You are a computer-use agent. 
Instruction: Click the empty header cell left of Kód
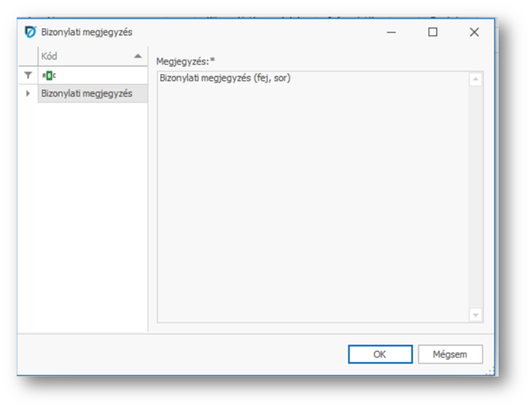(28, 57)
